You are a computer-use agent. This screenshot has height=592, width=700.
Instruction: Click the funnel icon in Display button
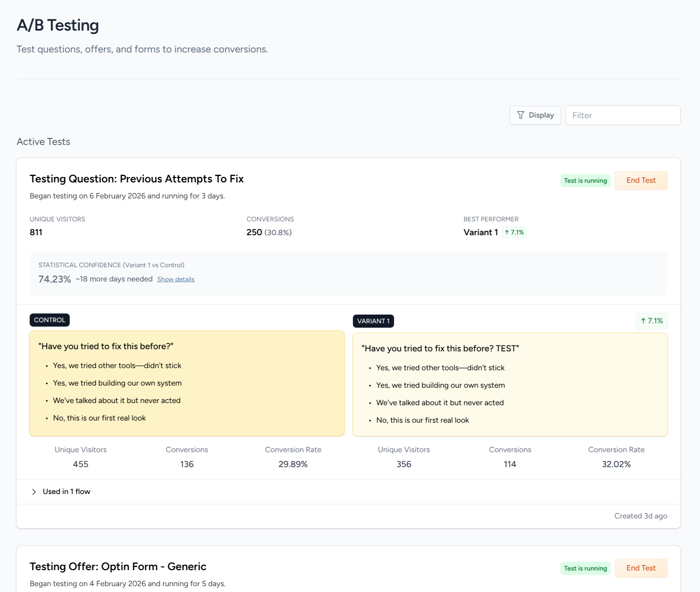[521, 115]
